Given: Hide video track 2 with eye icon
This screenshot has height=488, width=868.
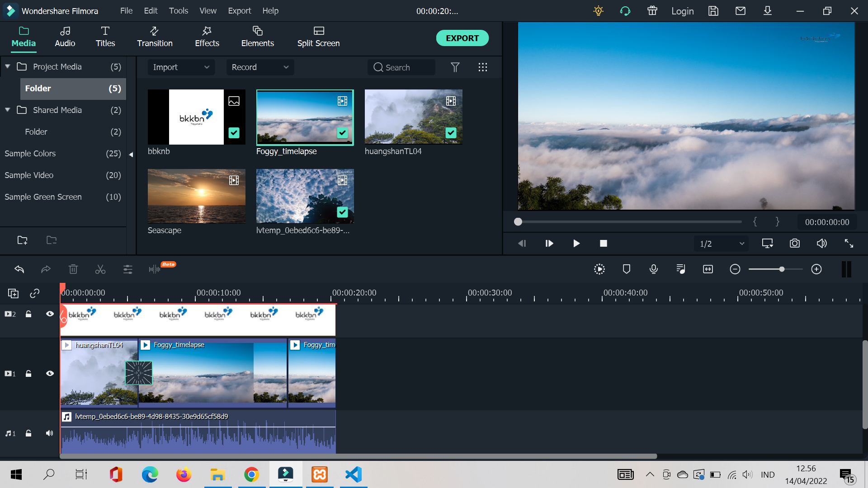Looking at the screenshot, I should coord(50,314).
